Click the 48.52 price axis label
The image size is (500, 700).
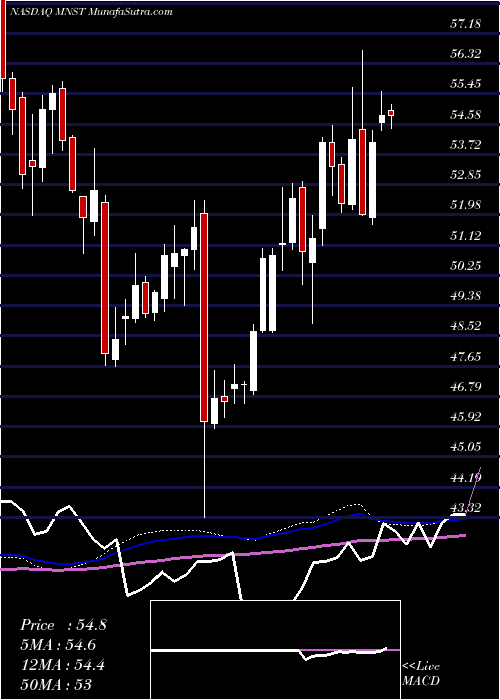(466, 326)
